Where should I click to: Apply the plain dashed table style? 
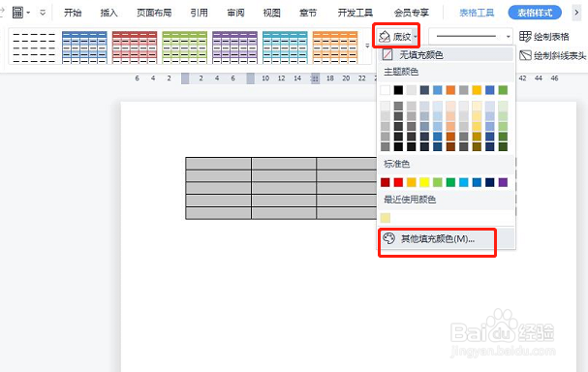pos(34,47)
